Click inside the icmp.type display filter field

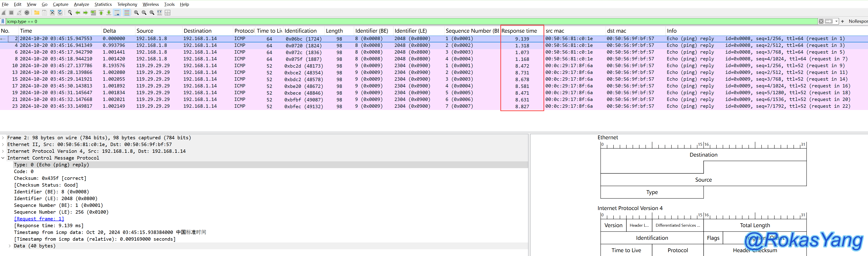point(404,21)
